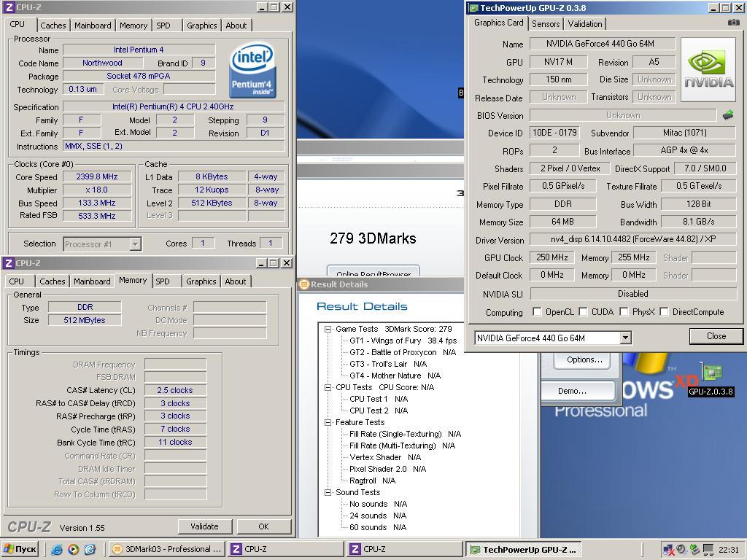Click the GPU-Z Name field value
The height and width of the screenshot is (560, 747).
coord(602,44)
